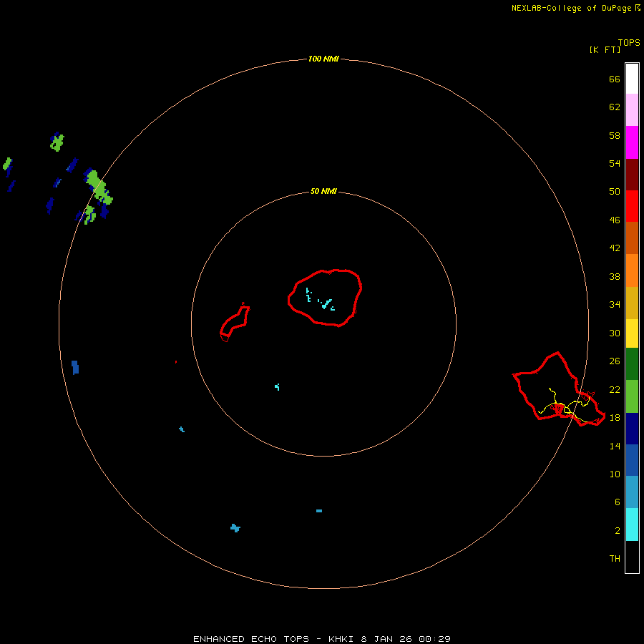Click the light blue echo cluster nearest the caption
The height and width of the screenshot is (644, 644).
235,528
